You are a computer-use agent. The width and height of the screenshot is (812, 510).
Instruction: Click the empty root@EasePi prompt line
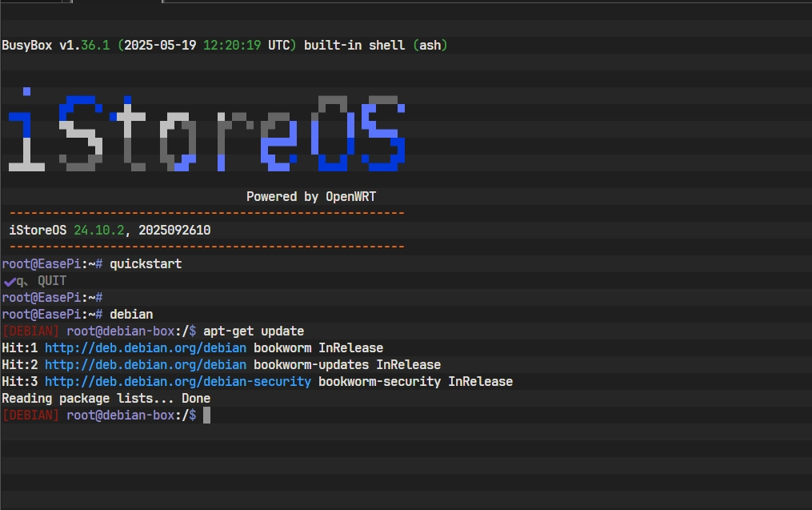tap(52, 298)
